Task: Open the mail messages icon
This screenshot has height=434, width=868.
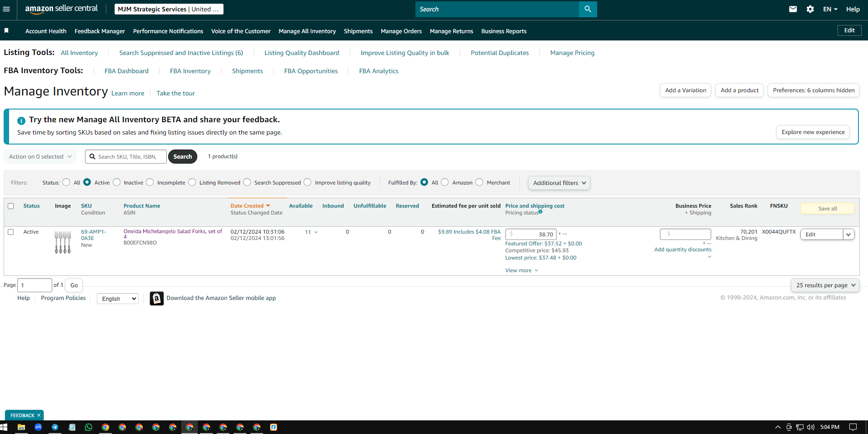Action: click(793, 9)
